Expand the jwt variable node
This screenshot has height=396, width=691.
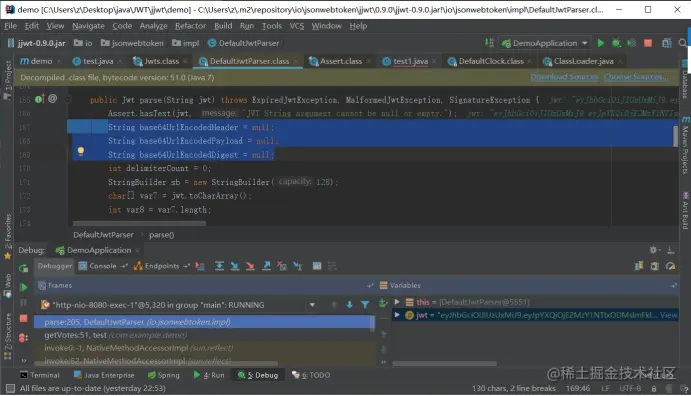pyautogui.click(x=397, y=315)
